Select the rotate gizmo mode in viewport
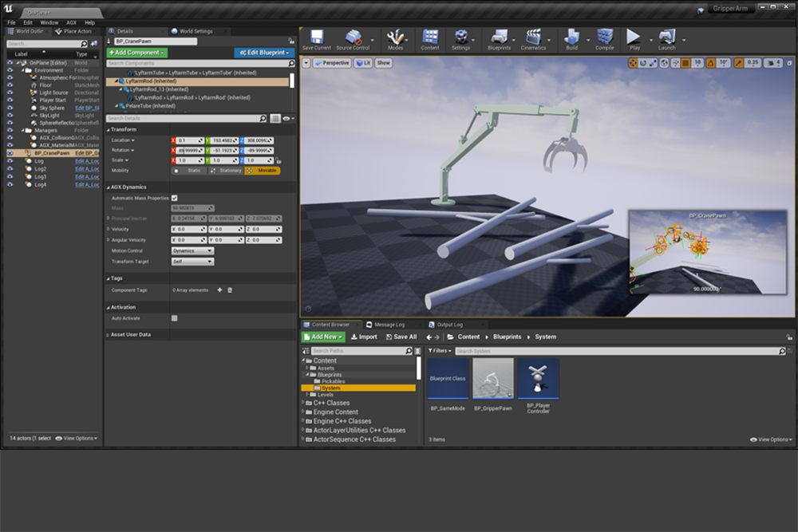 (x=642, y=63)
